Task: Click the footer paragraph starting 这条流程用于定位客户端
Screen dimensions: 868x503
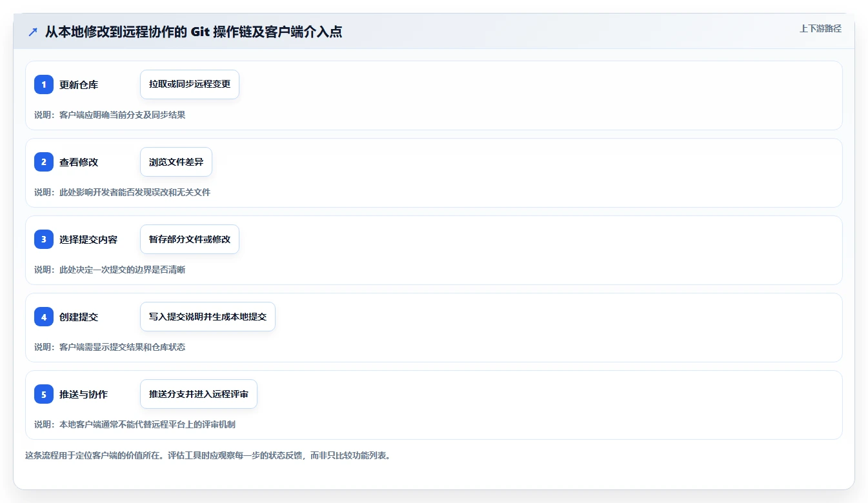Action: coord(208,455)
